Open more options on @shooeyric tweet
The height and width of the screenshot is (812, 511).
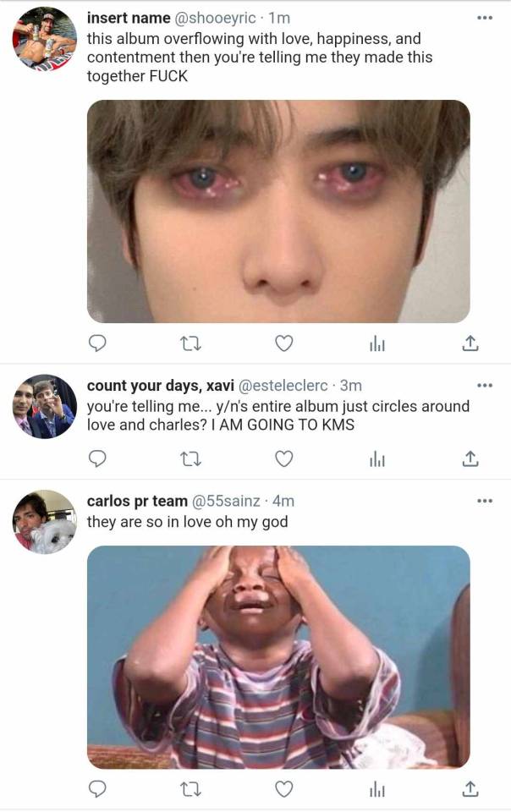484,17
